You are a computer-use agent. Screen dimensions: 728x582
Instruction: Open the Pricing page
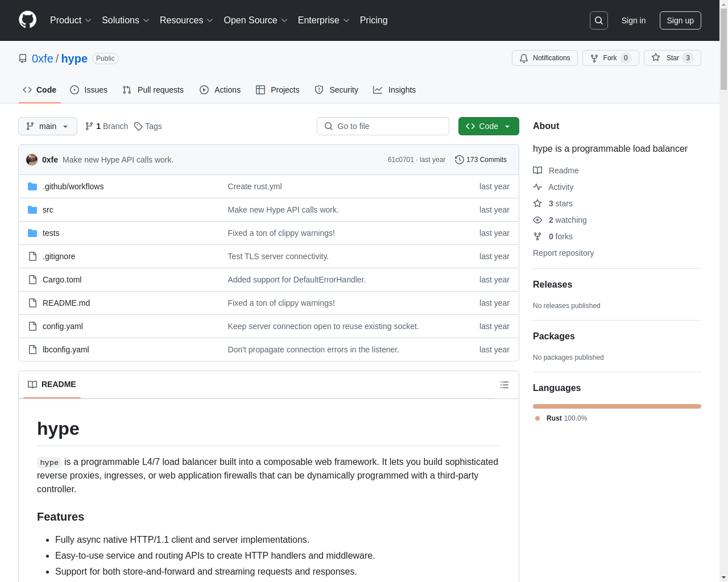pyautogui.click(x=374, y=20)
